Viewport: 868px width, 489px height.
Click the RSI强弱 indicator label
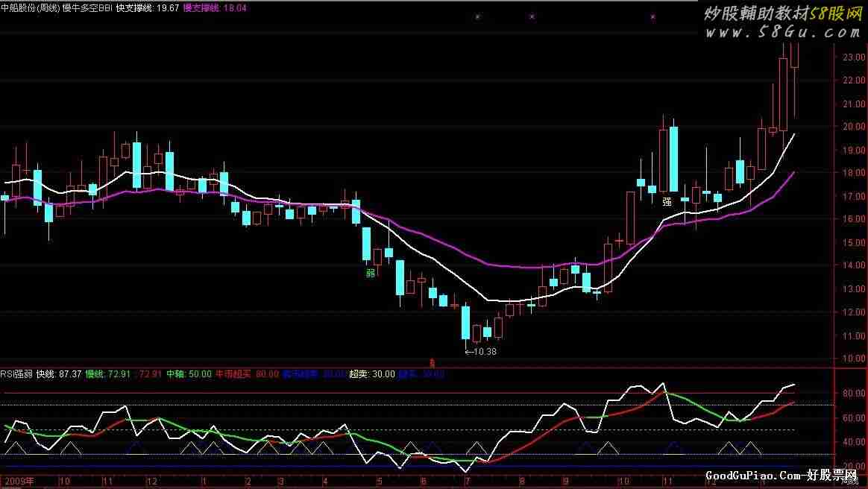pyautogui.click(x=16, y=373)
